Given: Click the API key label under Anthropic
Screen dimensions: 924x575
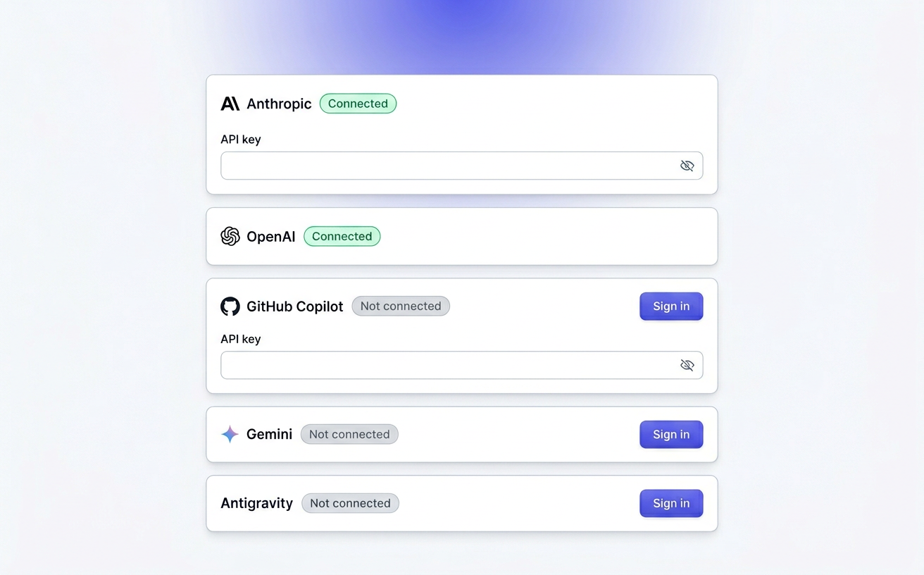Looking at the screenshot, I should (241, 139).
